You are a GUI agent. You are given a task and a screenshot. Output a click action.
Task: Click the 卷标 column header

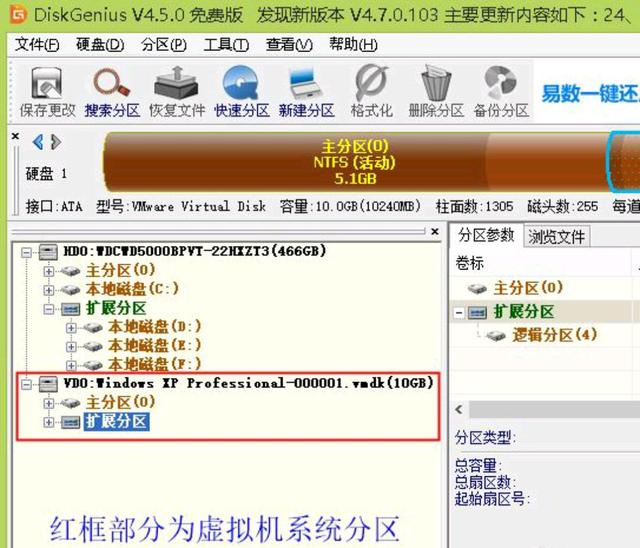click(469, 263)
